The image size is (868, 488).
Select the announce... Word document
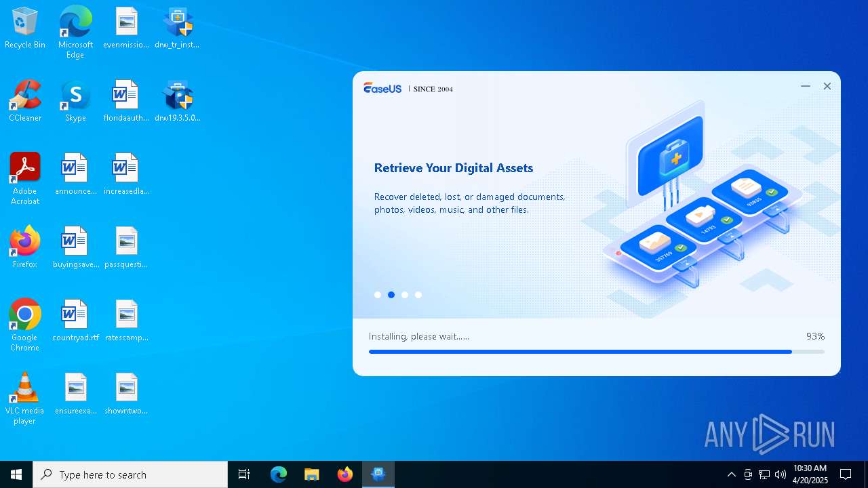75,175
